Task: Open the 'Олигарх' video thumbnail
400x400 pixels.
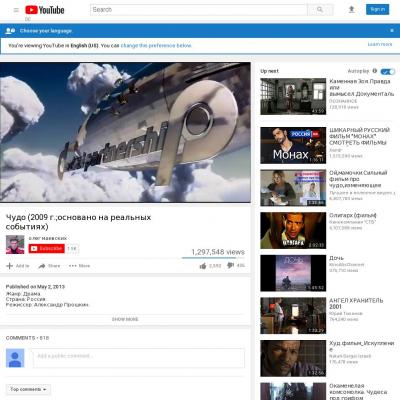Action: point(293,230)
